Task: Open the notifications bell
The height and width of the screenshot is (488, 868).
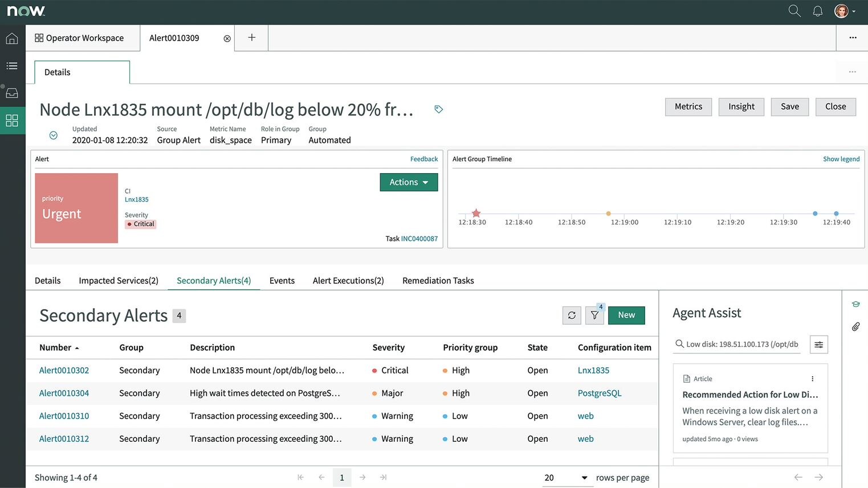Action: [x=817, y=10]
